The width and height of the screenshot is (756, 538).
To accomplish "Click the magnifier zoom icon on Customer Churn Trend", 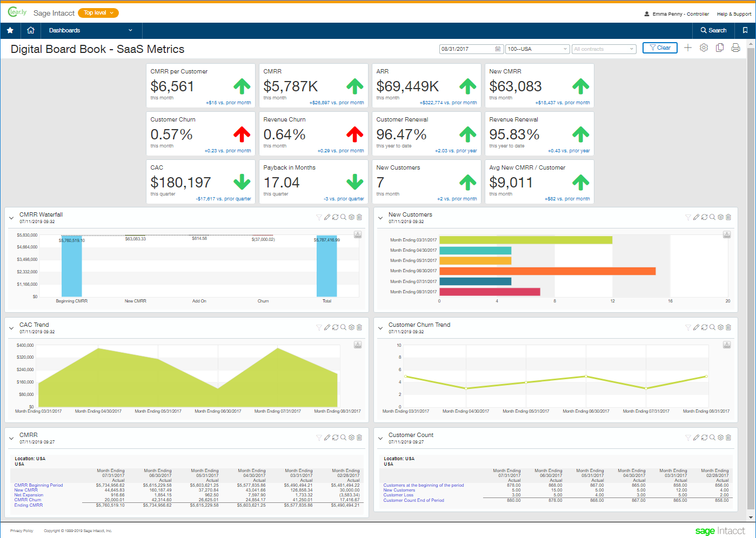I will [x=712, y=327].
